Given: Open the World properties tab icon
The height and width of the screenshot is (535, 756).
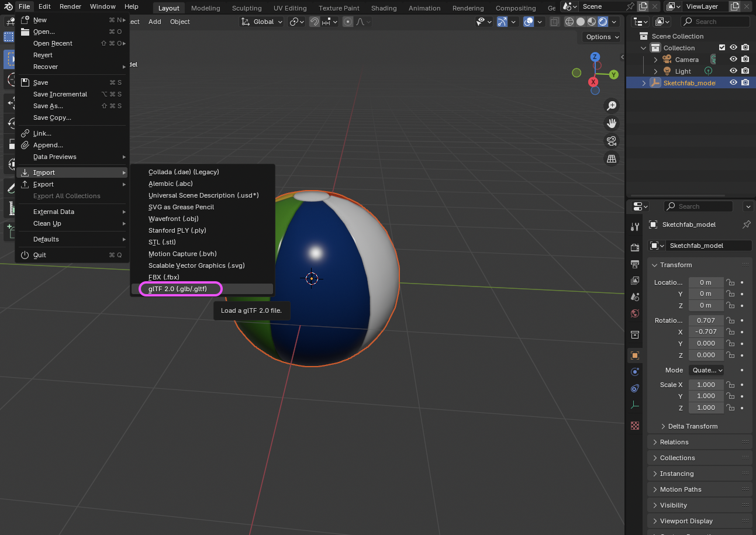Looking at the screenshot, I should click(x=635, y=313).
